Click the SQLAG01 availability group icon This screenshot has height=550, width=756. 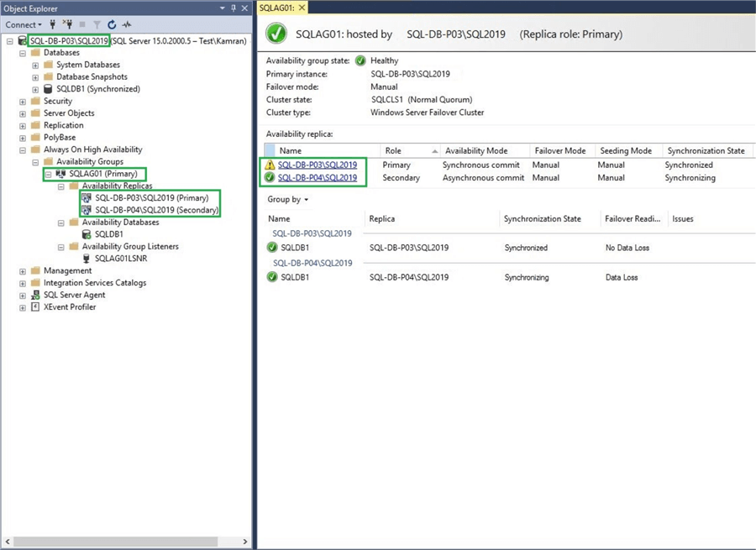click(x=60, y=174)
